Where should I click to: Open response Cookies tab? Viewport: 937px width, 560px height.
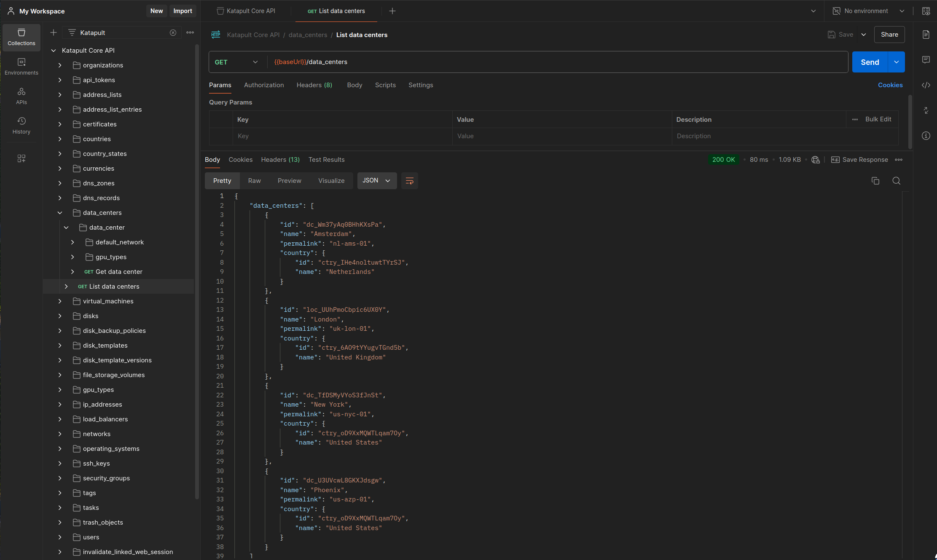(x=240, y=160)
